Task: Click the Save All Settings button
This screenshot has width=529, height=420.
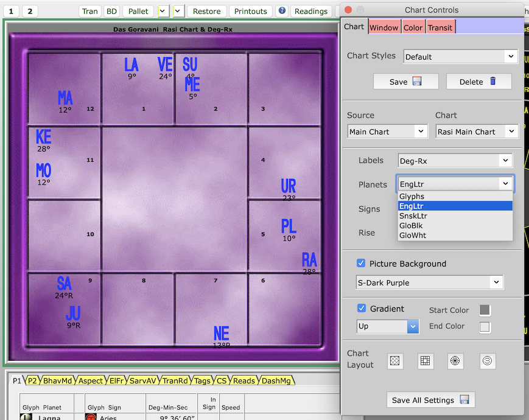Action: pos(430,400)
